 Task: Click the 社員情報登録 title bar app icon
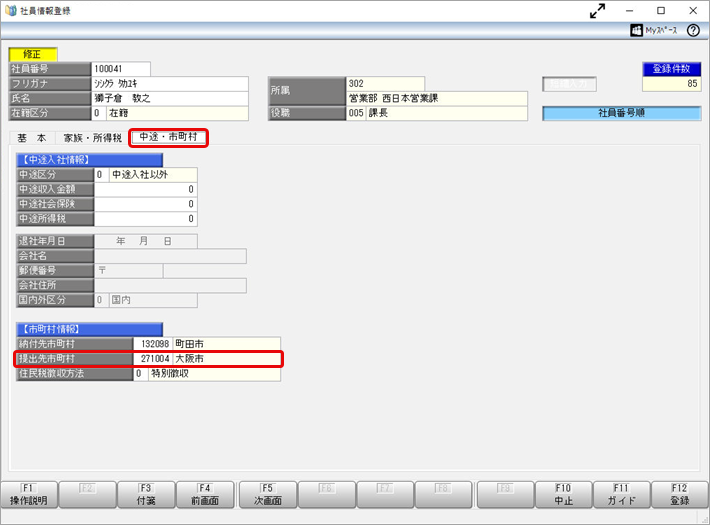10,10
